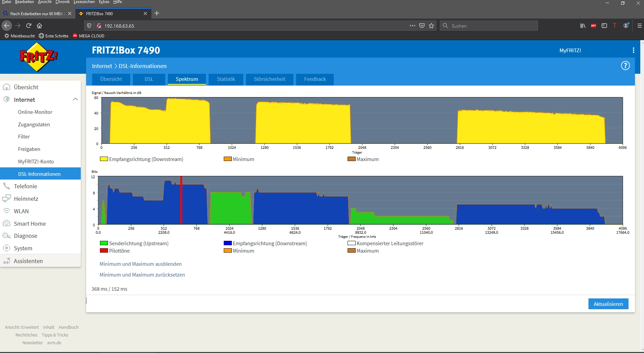Collapse the Internet sidebar section
The width and height of the screenshot is (644, 353).
tap(75, 99)
